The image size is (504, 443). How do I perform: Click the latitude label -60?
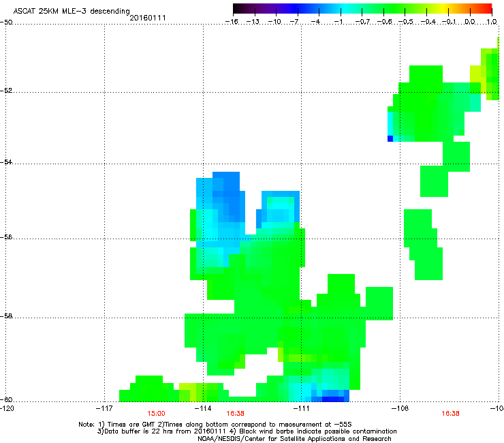5,400
